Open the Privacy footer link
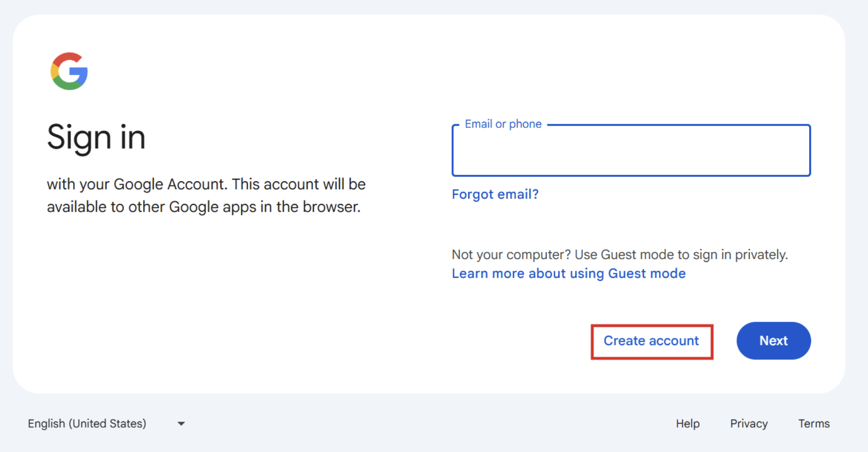The image size is (868, 452). [x=749, y=424]
